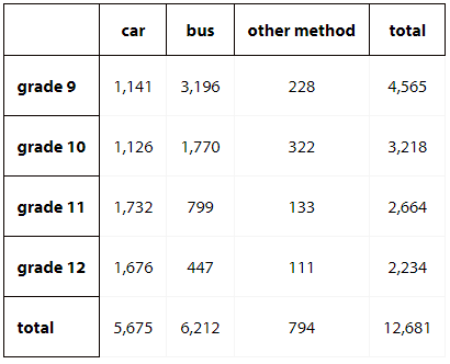Click the car column header
This screenshot has height=364, width=450.
coord(133,30)
